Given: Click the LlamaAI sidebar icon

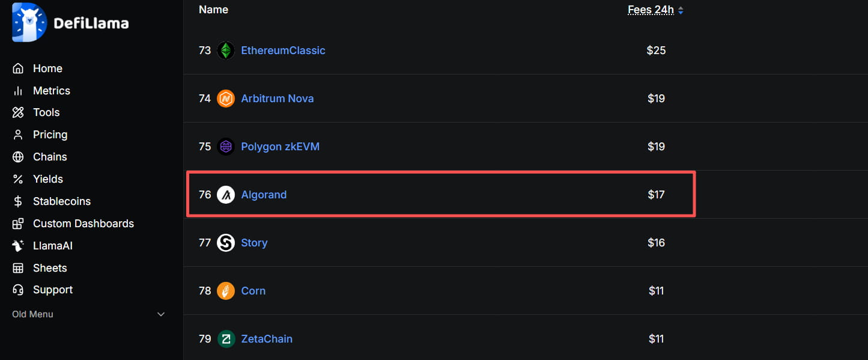Looking at the screenshot, I should pyautogui.click(x=18, y=246).
